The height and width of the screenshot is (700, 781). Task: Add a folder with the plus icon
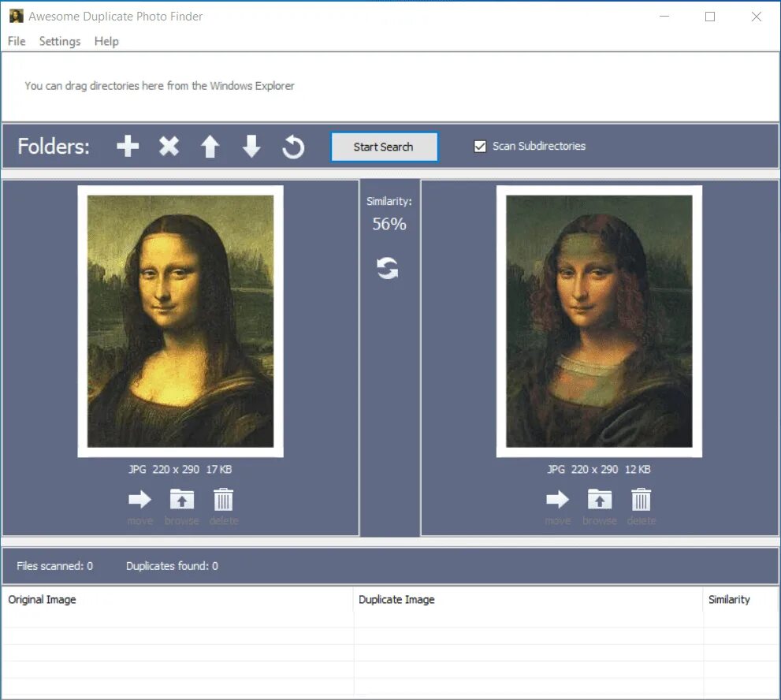[128, 147]
